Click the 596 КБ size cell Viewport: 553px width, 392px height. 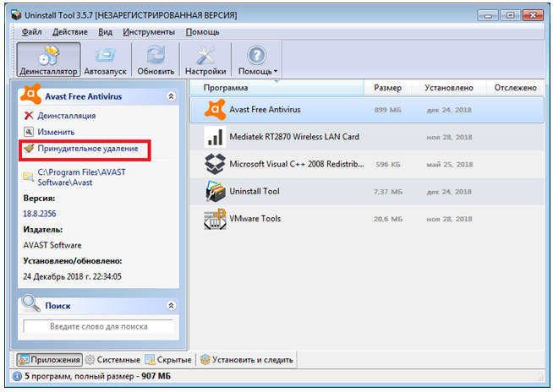(388, 165)
